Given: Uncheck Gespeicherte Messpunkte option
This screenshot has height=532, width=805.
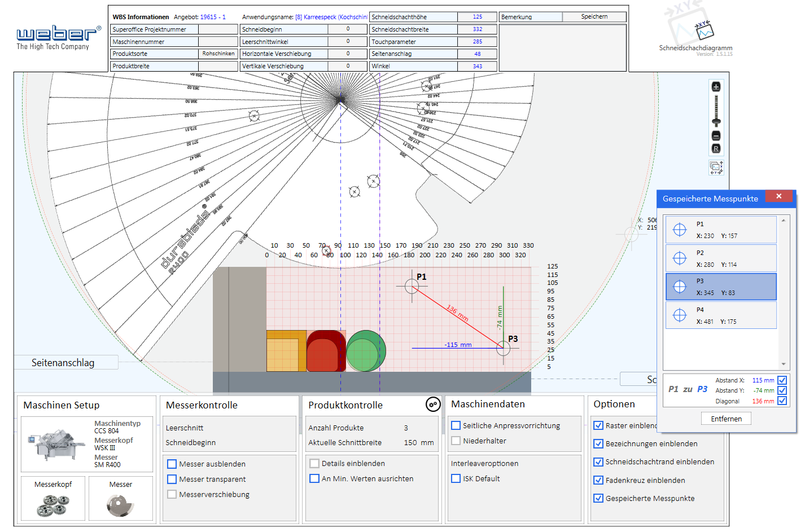Looking at the screenshot, I should click(x=598, y=499).
